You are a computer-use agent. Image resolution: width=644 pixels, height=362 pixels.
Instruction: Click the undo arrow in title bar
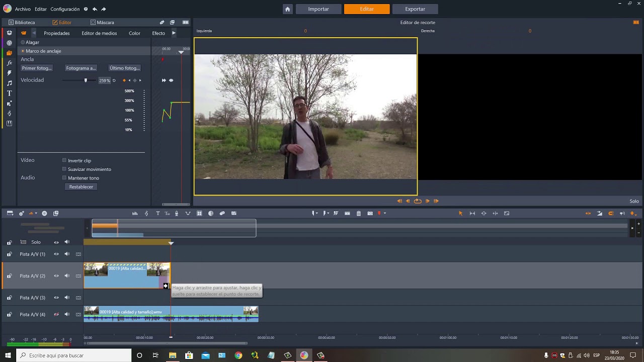[95, 9]
